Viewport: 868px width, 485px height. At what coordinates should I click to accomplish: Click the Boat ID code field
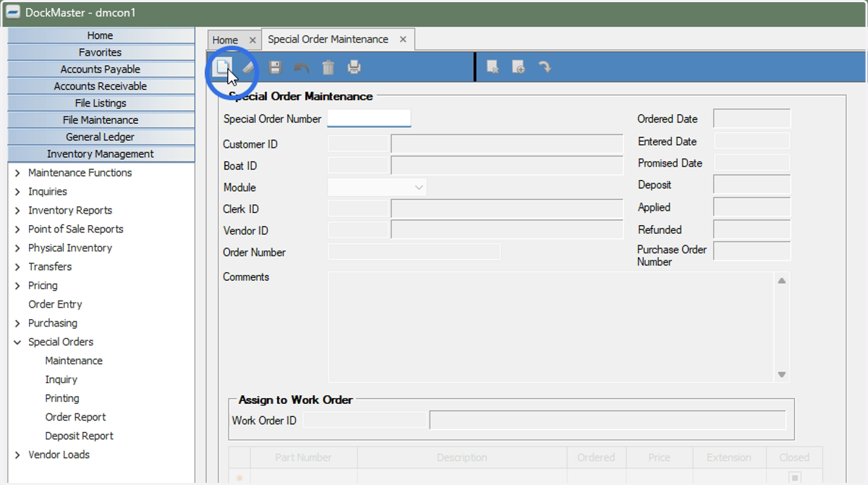[x=358, y=165]
